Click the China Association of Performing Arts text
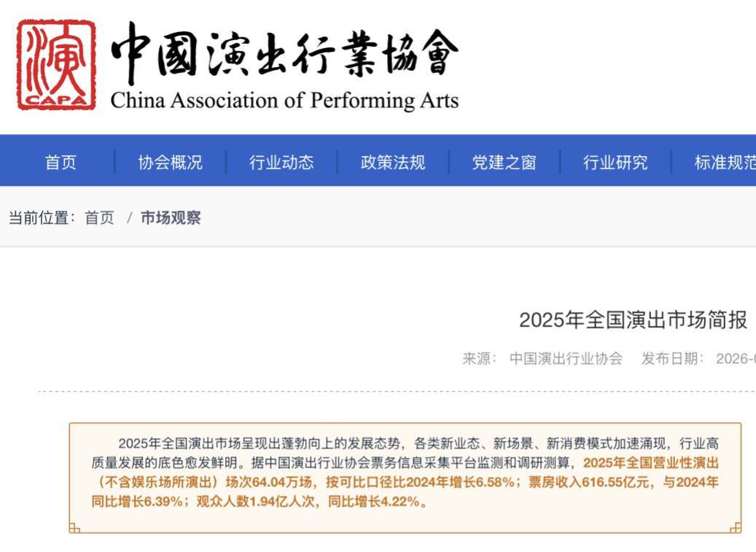Image resolution: width=756 pixels, height=552 pixels. click(284, 100)
